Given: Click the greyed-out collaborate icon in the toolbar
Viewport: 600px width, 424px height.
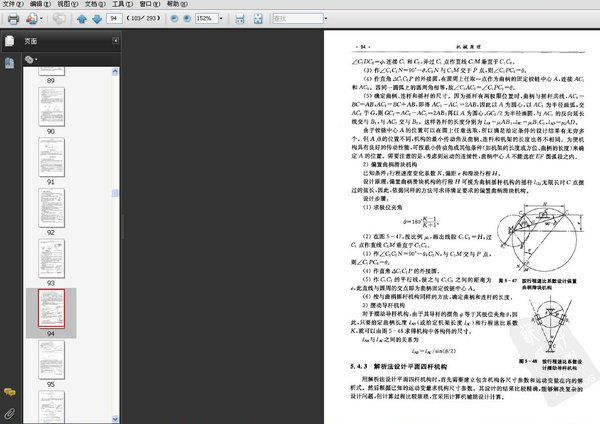Looking at the screenshot, I should 59,18.
